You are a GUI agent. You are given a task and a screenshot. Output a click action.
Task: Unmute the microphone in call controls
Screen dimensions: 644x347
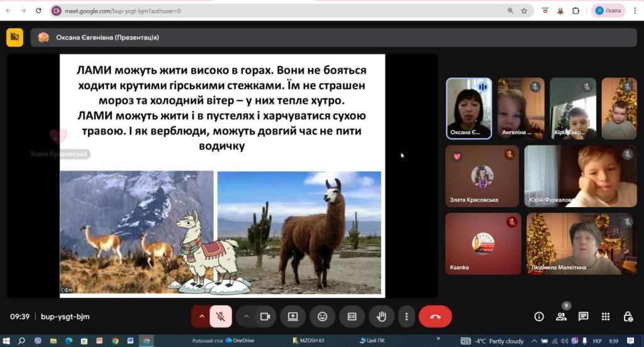coord(221,316)
